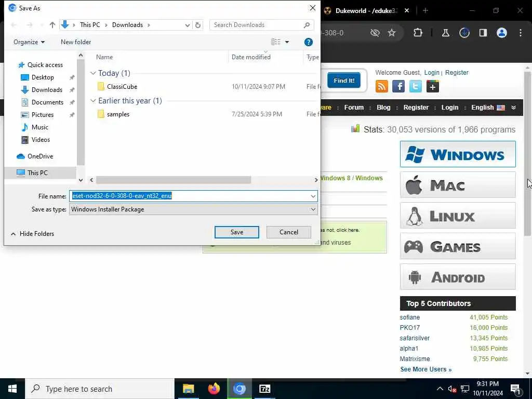Image resolution: width=532 pixels, height=399 pixels.
Task: Collapse the Earlier this year group
Action: pyautogui.click(x=93, y=101)
